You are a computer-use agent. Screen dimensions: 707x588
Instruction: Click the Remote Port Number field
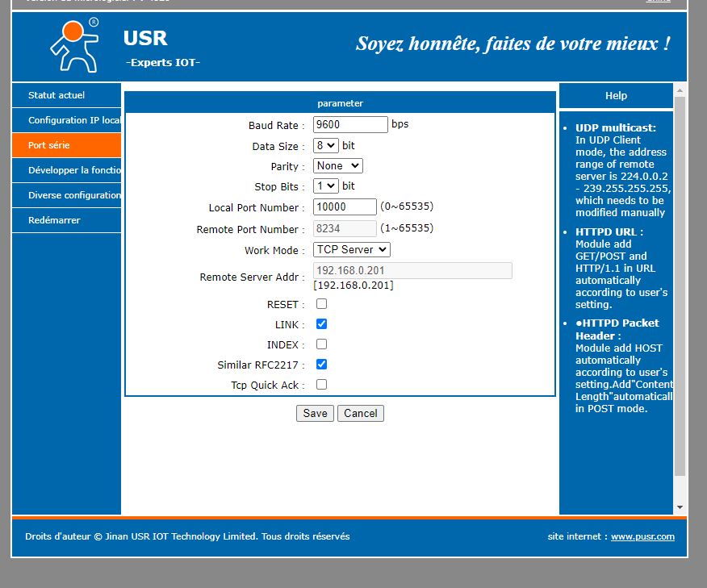coord(345,228)
